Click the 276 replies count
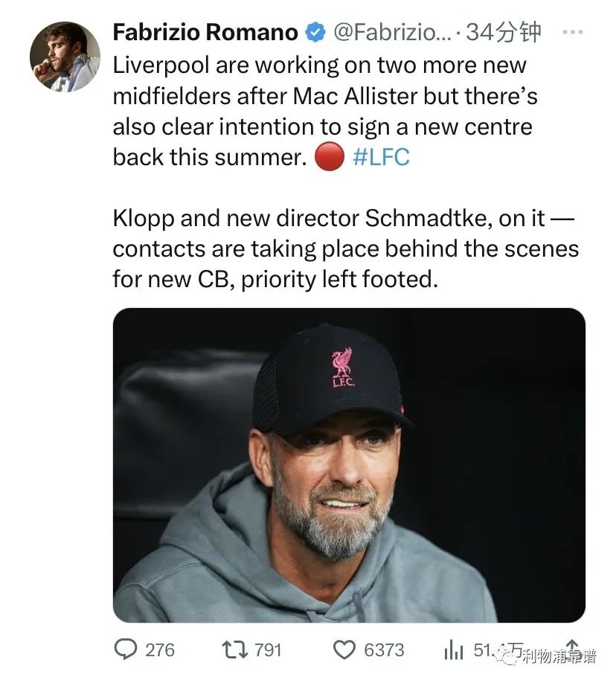The height and width of the screenshot is (683, 616). point(160,650)
